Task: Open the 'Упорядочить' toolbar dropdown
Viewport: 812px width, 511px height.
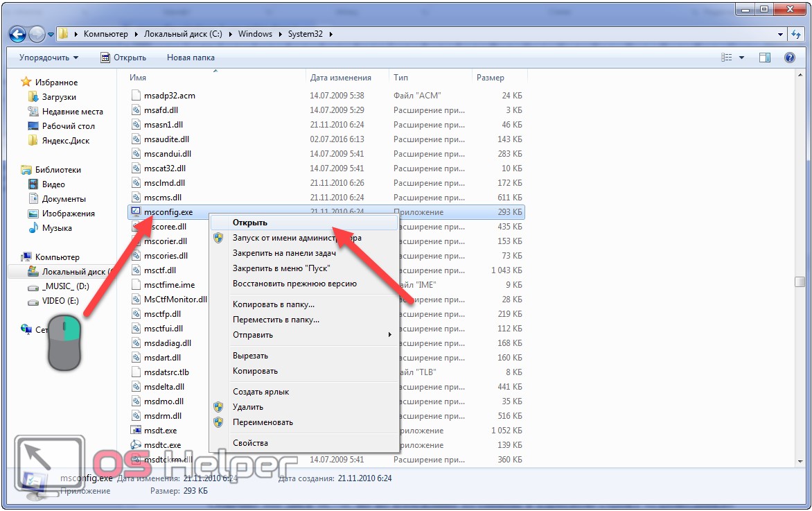Action: pyautogui.click(x=48, y=58)
